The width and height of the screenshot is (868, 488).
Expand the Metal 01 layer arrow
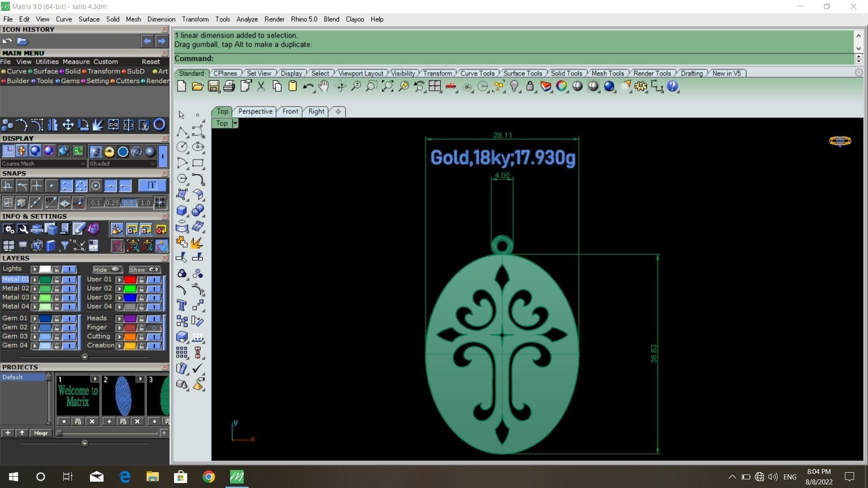pyautogui.click(x=34, y=280)
